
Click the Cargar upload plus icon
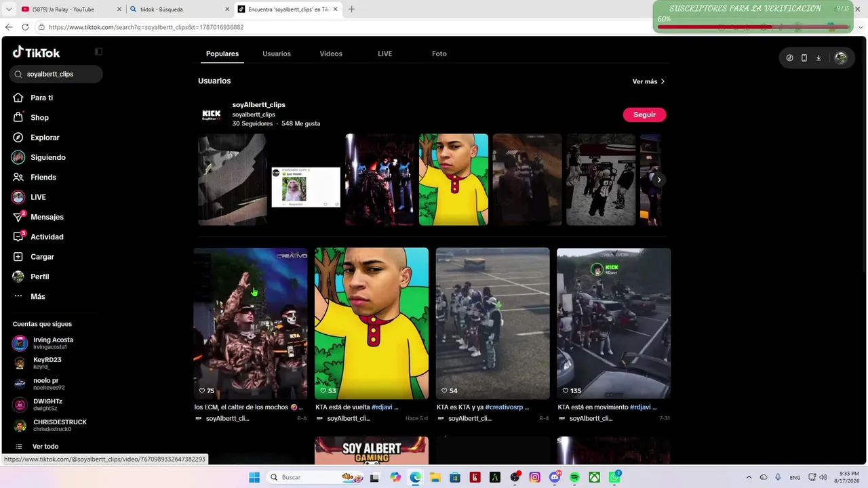point(18,257)
